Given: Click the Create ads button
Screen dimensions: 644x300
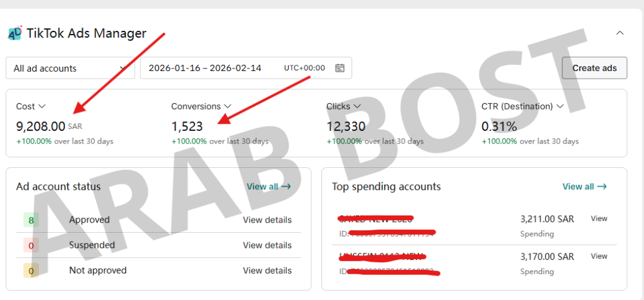Looking at the screenshot, I should (x=594, y=68).
